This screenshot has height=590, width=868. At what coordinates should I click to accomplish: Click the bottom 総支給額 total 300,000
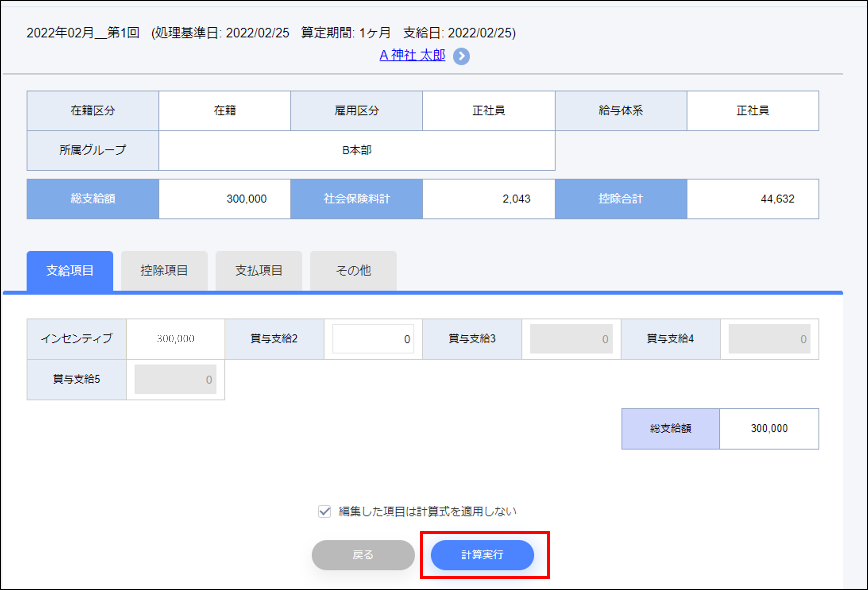(769, 429)
